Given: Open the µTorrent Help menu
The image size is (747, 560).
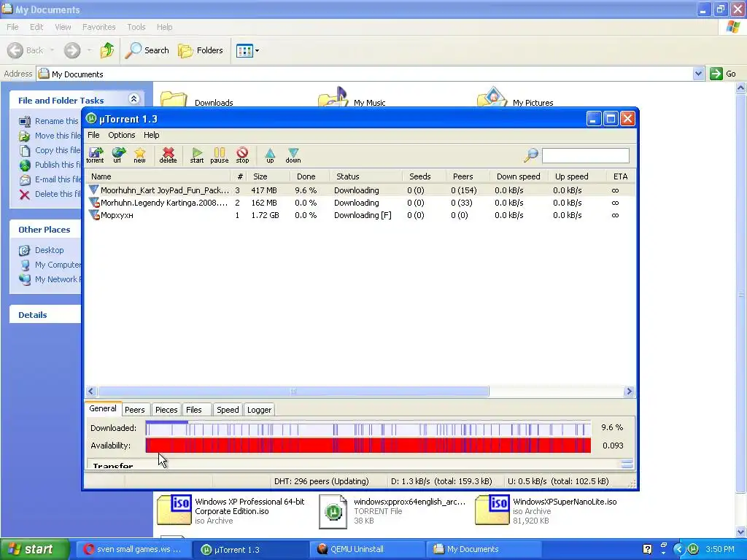Looking at the screenshot, I should click(x=152, y=135).
